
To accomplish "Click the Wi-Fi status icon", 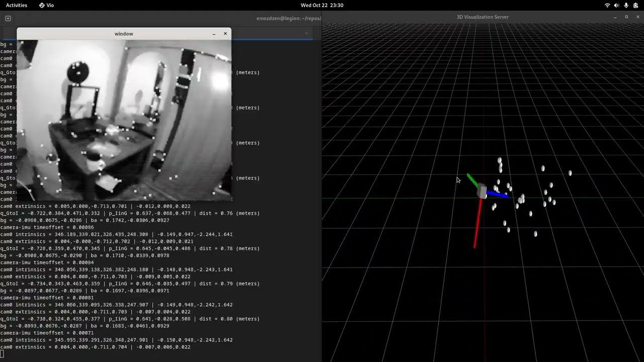I will click(x=607, y=5).
